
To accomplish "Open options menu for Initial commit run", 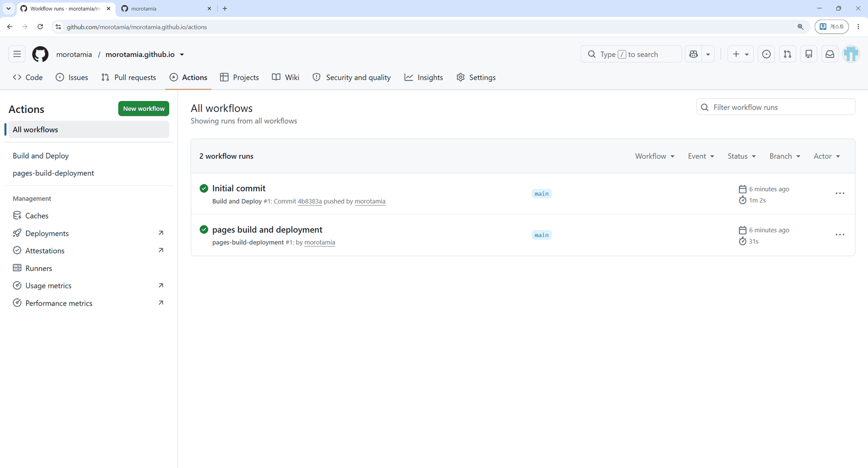I will pos(840,193).
